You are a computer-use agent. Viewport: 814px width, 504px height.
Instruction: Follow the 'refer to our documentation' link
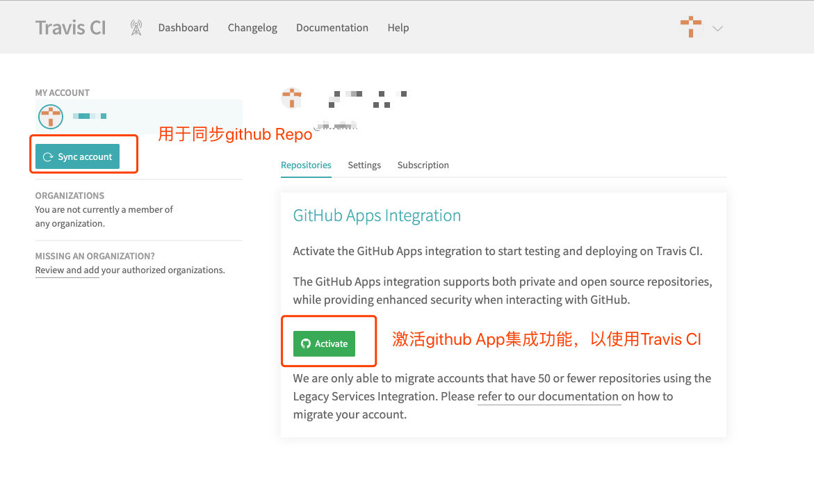pyautogui.click(x=548, y=397)
